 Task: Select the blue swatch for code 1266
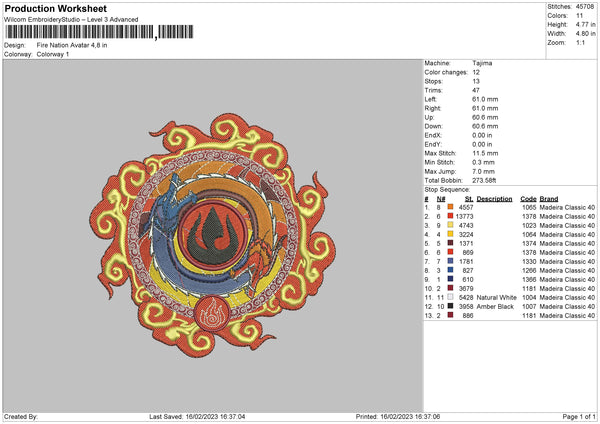450,270
